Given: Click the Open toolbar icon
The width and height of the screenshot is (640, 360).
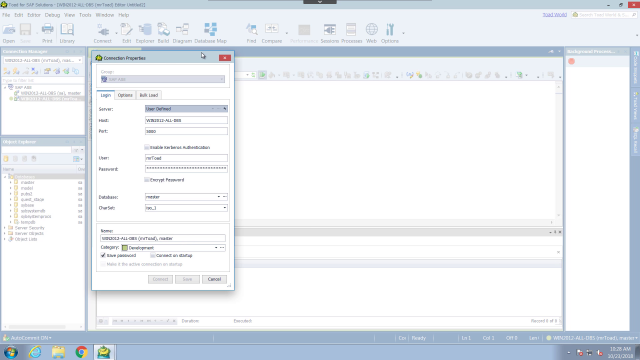Looking at the screenshot, I should point(9,33).
